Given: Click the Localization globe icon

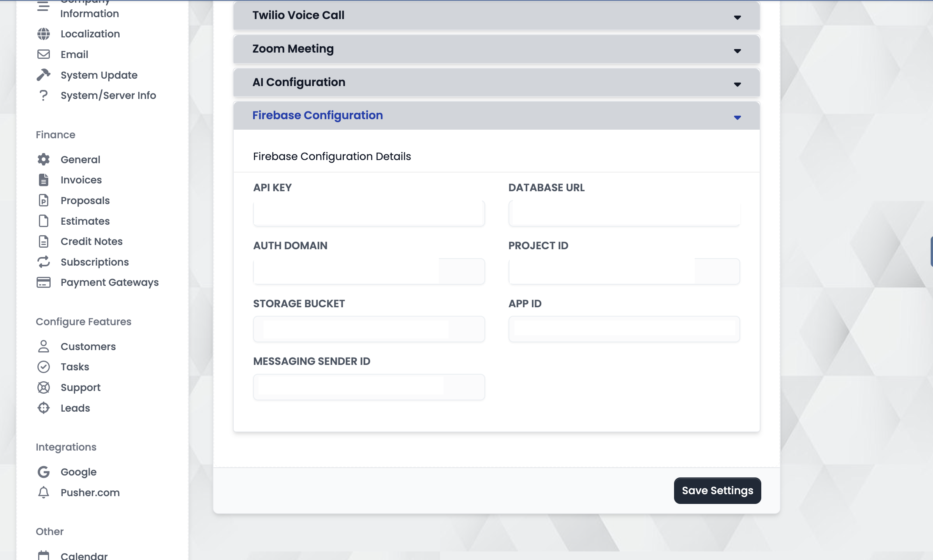Looking at the screenshot, I should (x=44, y=34).
